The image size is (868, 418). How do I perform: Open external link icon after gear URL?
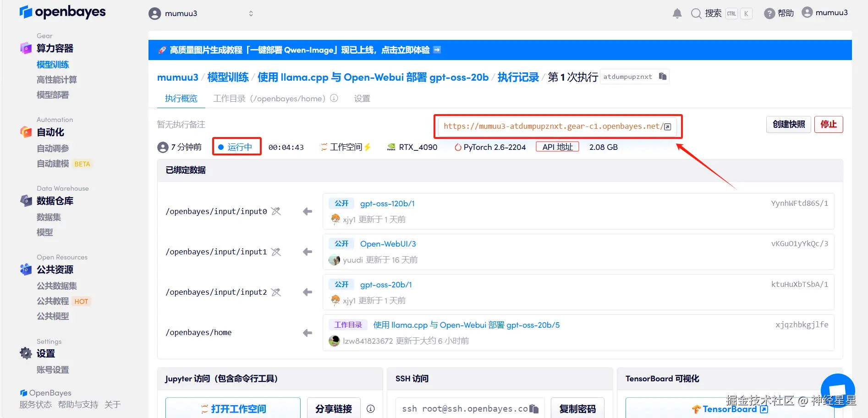point(668,126)
